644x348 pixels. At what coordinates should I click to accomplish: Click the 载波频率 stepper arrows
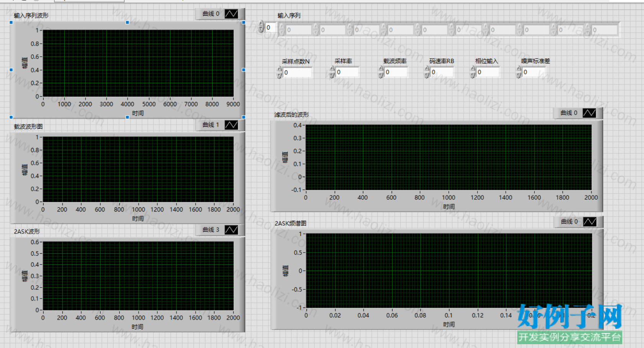click(381, 72)
